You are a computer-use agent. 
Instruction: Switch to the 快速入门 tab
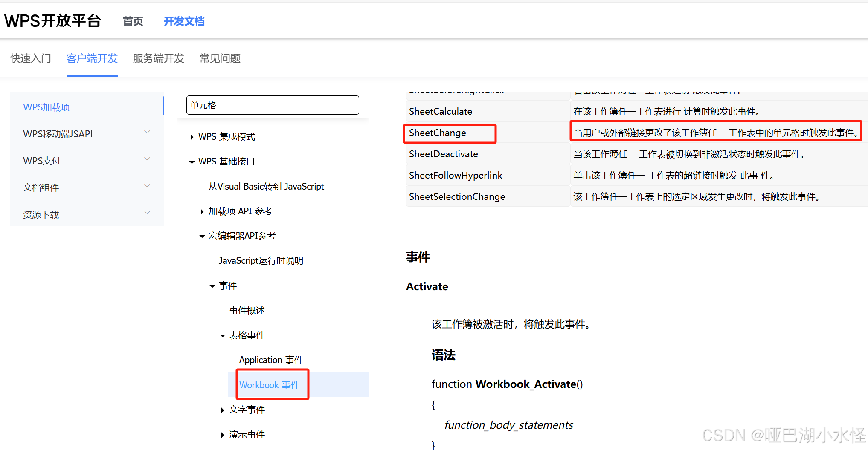pyautogui.click(x=31, y=58)
